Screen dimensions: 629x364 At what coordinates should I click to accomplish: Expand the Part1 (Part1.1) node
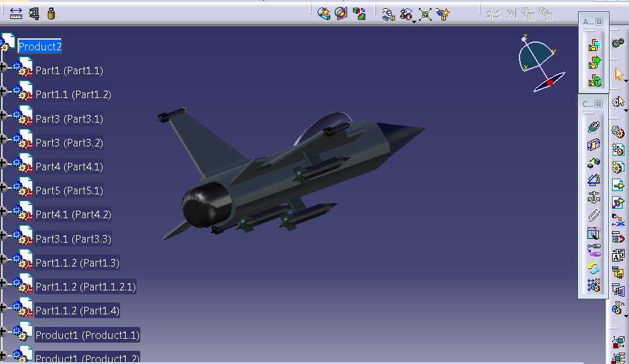coord(3,67)
